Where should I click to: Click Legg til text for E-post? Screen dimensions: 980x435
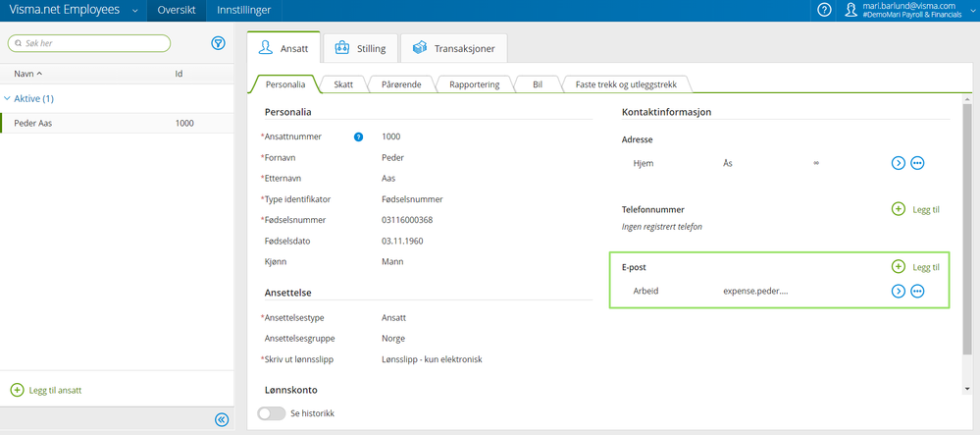tap(926, 267)
